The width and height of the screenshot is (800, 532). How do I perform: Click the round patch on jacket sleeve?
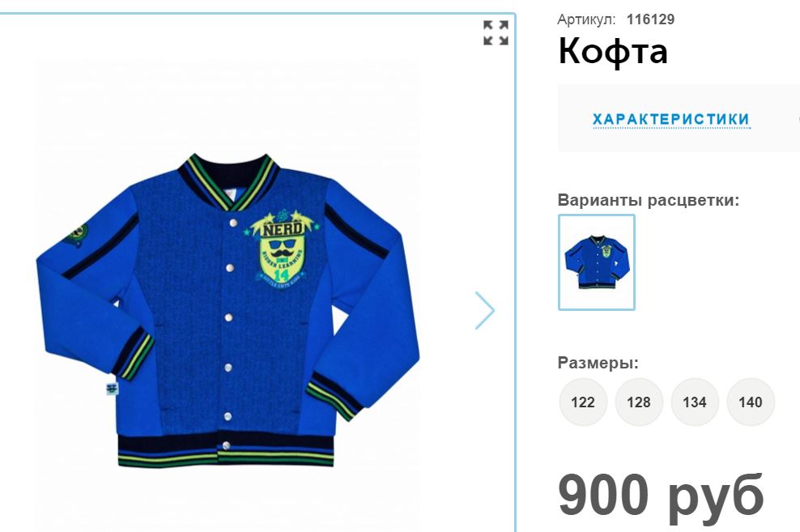pos(78,235)
